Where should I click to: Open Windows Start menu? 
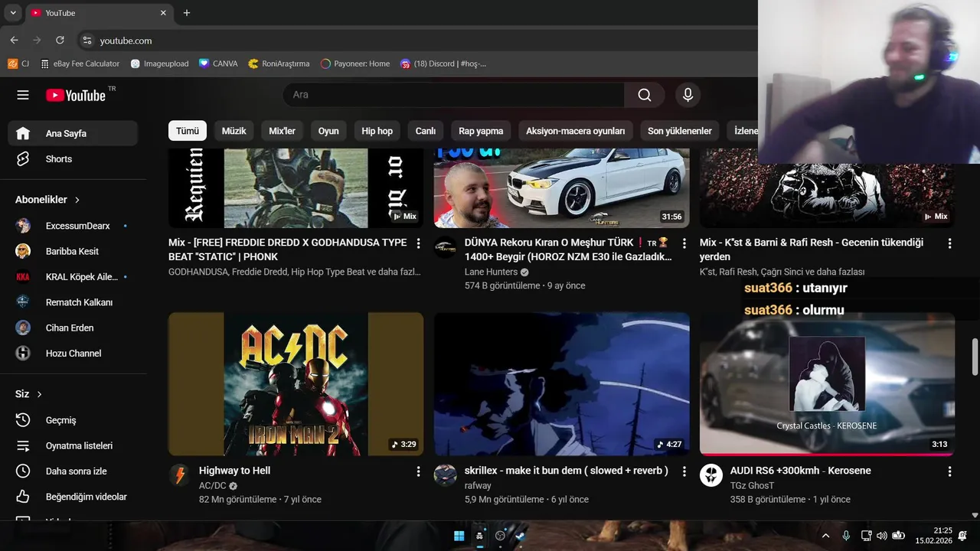[459, 536]
